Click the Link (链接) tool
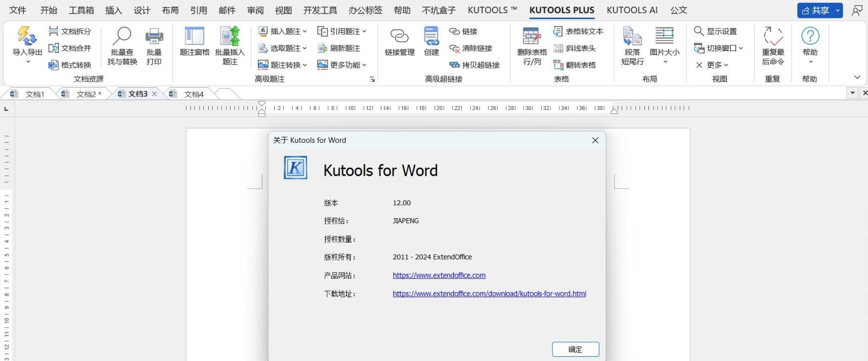Screen dimensions: 868x361 pos(463,31)
